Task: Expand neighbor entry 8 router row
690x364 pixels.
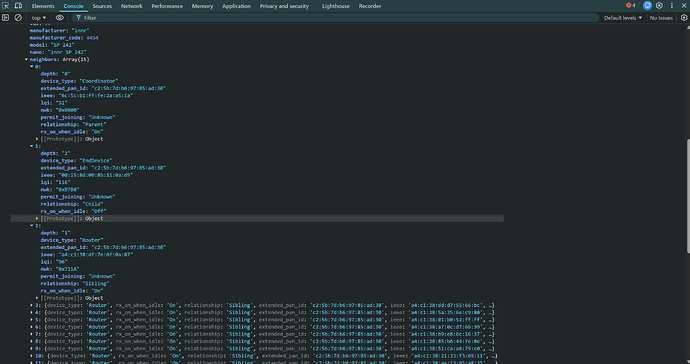Action: [x=32, y=342]
